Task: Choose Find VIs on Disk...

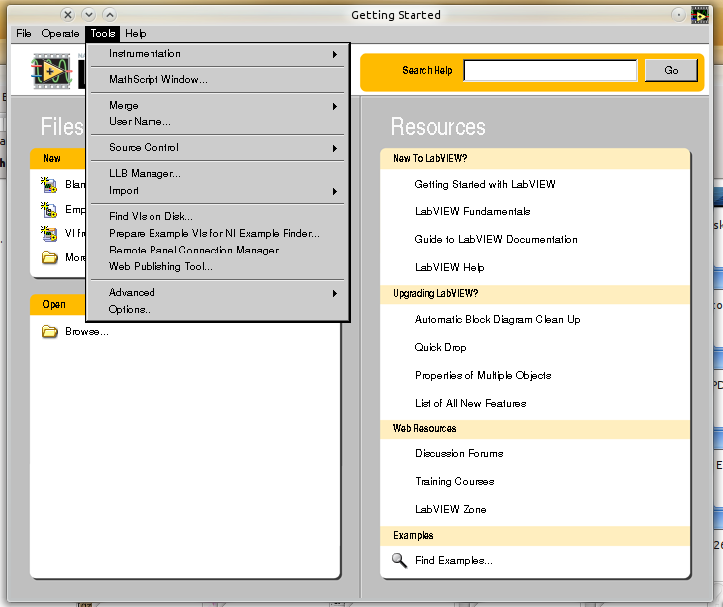Action: pyautogui.click(x=217, y=216)
